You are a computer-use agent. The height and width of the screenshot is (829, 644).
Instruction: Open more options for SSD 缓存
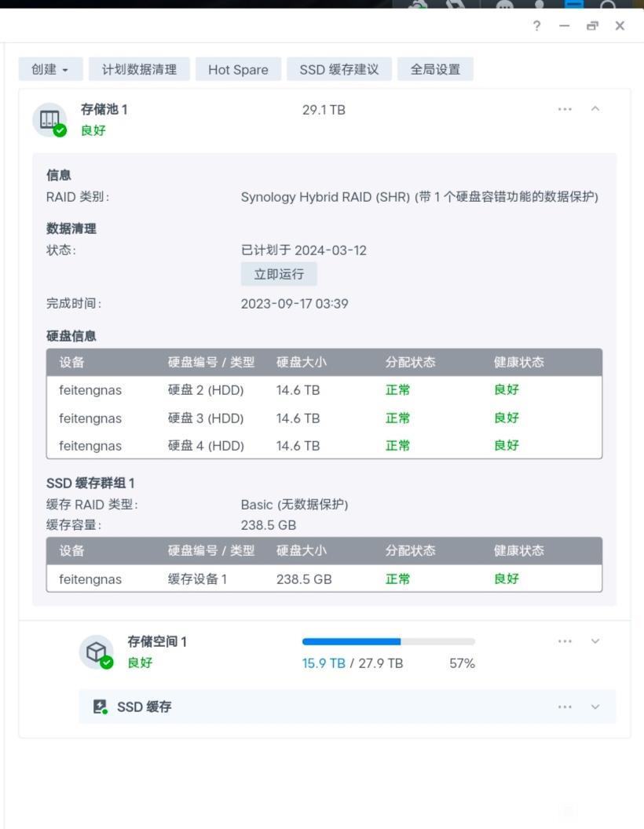coord(565,707)
